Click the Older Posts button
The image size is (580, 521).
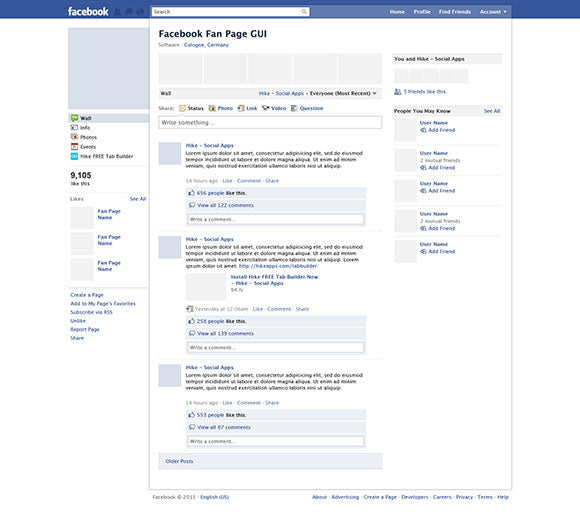[x=270, y=461]
